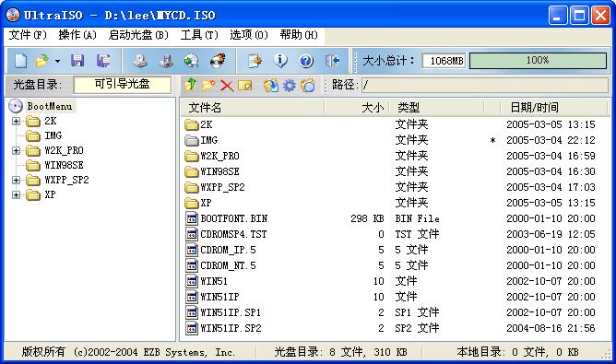Sort by the 大小 column header
The image size is (616, 364).
[x=357, y=107]
